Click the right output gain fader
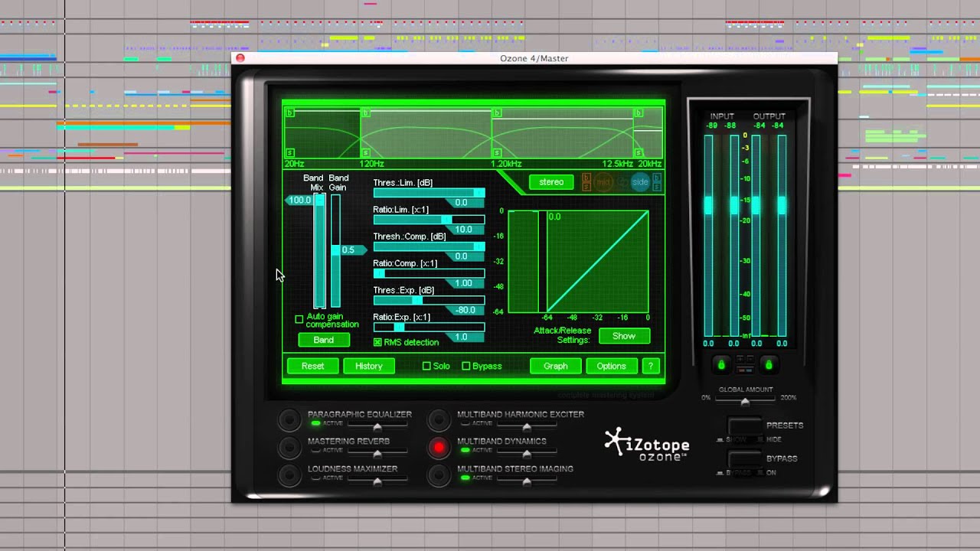980x551 pixels. point(782,205)
